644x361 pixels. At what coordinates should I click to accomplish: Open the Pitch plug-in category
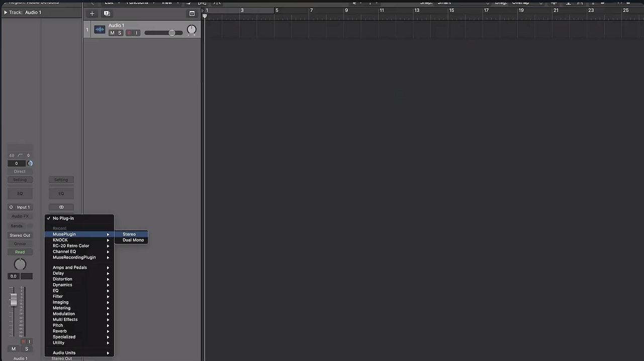(79, 325)
